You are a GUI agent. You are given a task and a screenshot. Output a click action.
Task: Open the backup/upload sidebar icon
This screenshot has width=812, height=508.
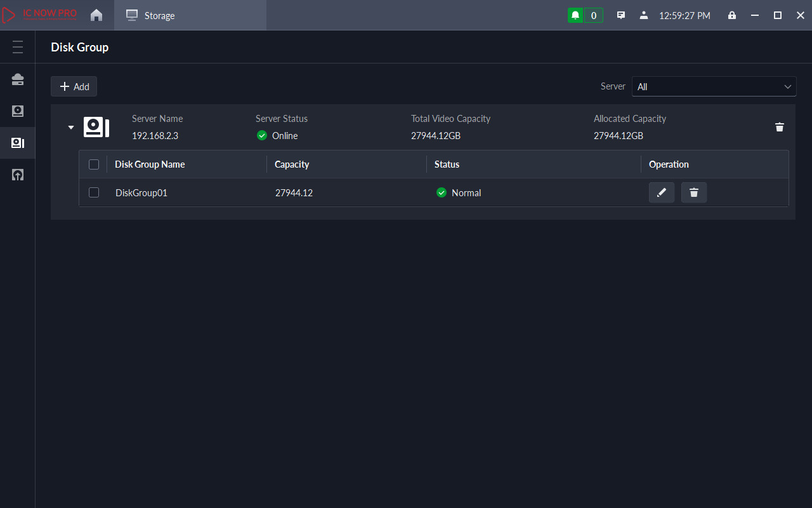[18, 175]
